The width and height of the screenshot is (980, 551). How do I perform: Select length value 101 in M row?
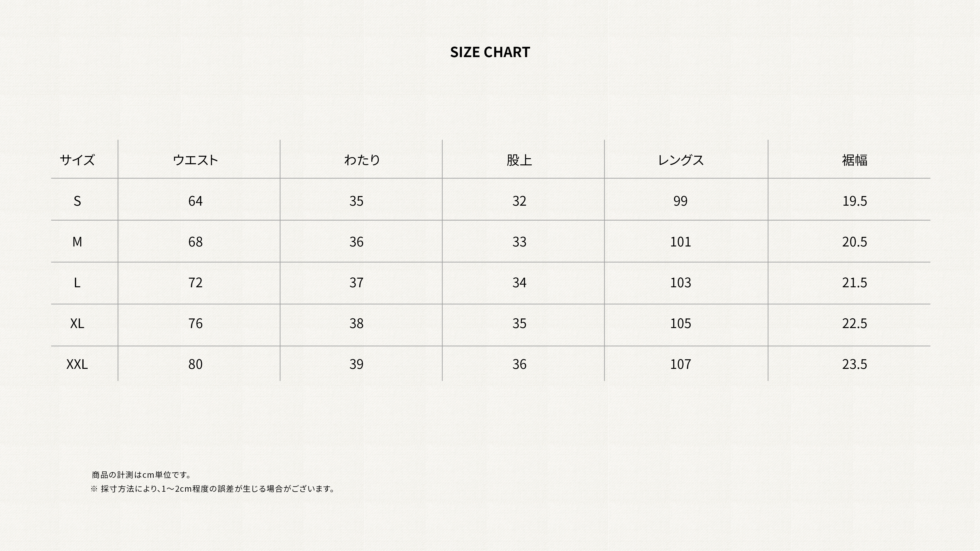[x=680, y=242]
